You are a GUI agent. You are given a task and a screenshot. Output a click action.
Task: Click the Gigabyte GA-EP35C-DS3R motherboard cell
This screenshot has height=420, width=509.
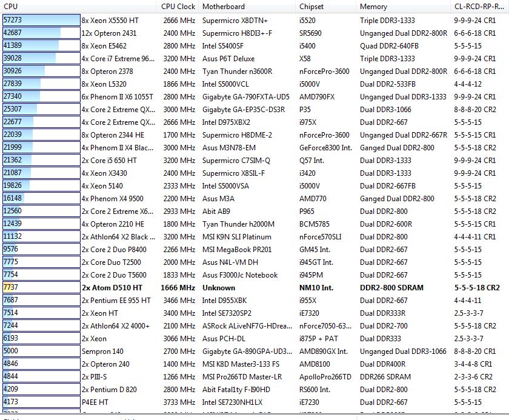[244, 110]
